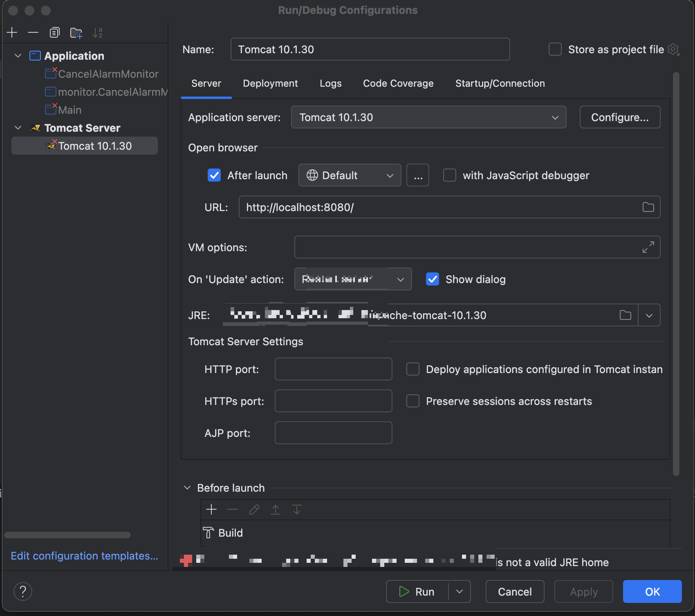Click the red error icon beside the JRE warning

(186, 560)
